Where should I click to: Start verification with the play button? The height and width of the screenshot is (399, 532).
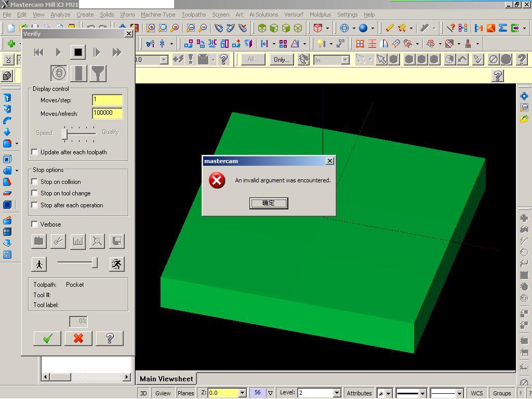click(x=58, y=52)
